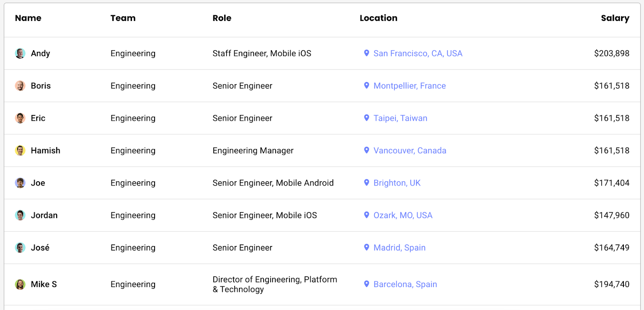Follow the Ozark, MO, USA link
644x310 pixels.
403,215
